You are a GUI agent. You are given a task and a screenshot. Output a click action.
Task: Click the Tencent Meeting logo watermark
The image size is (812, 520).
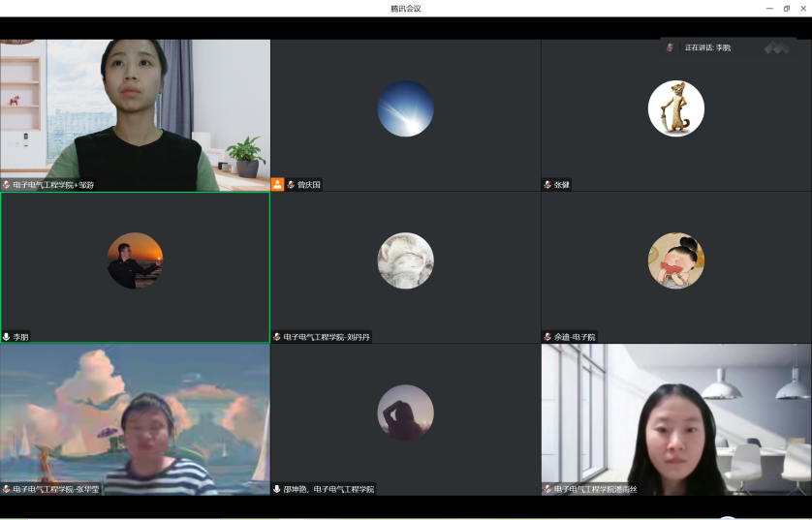(x=776, y=47)
